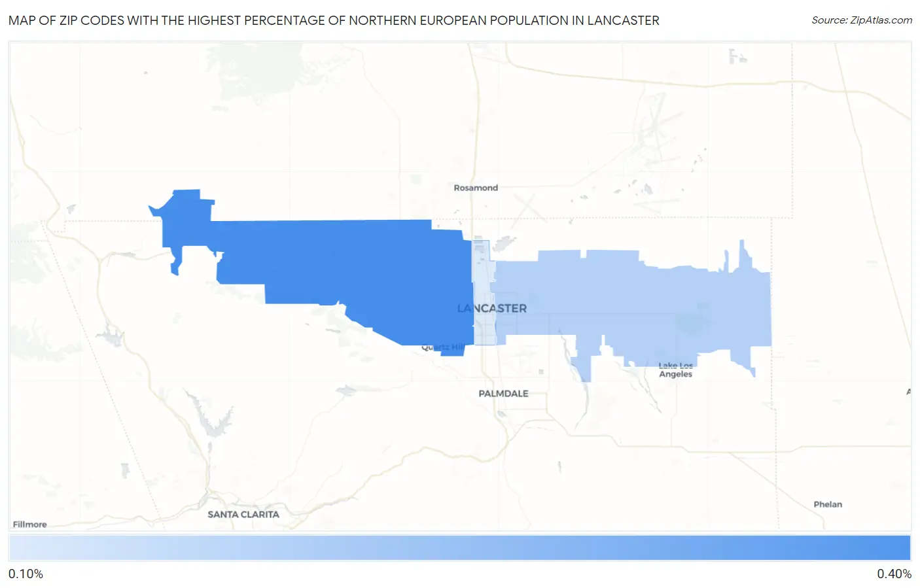The width and height of the screenshot is (920, 588).
Task: Click the color gradient legend bar
Action: [459, 548]
